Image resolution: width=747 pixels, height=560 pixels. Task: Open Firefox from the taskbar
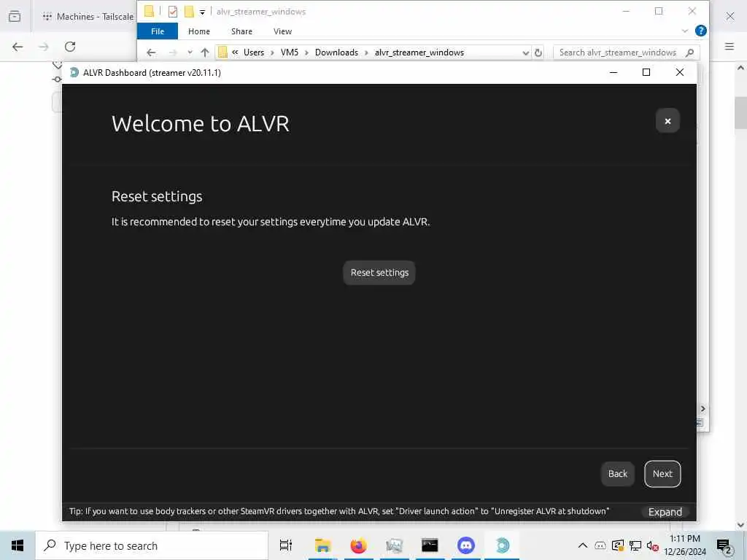(x=358, y=545)
